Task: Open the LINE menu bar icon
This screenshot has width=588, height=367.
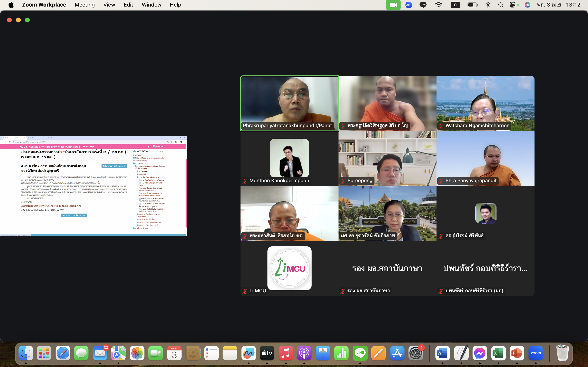Action: click(423, 5)
